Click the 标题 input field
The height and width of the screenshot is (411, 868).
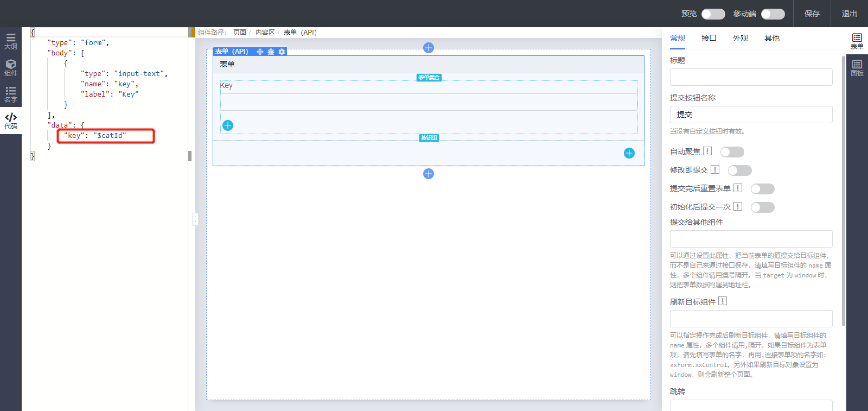[x=751, y=77]
